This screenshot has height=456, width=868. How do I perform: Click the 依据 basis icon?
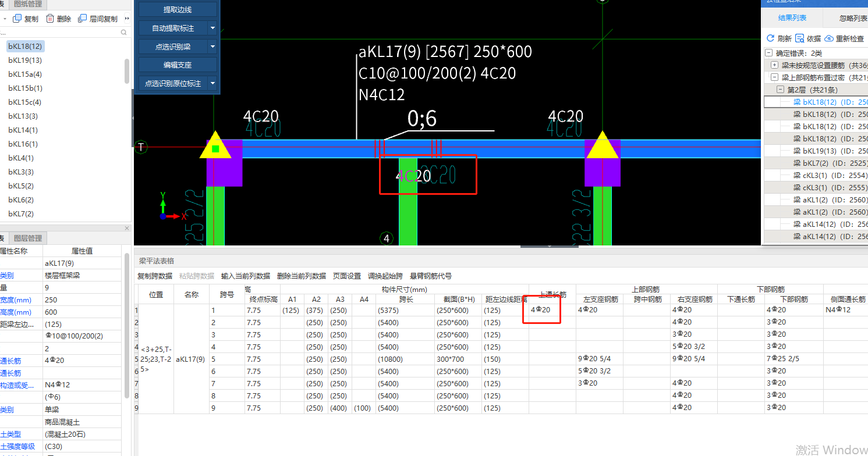[800, 38]
